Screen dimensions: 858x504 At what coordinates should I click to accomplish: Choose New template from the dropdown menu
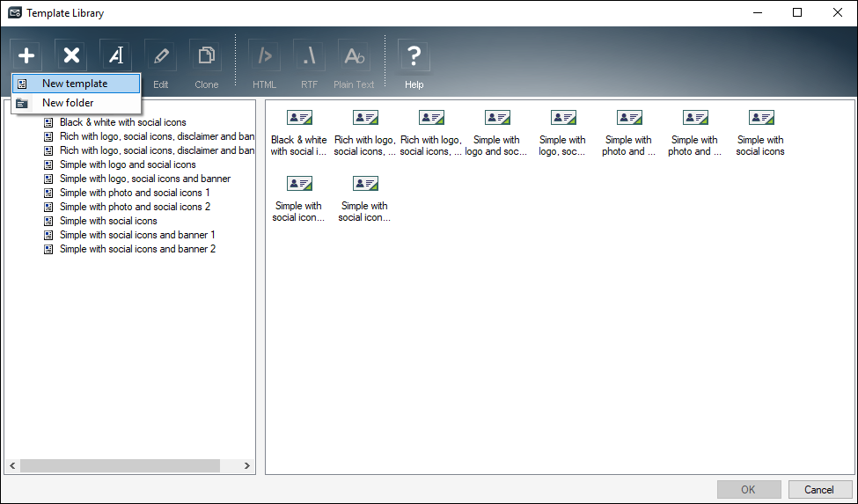click(76, 84)
